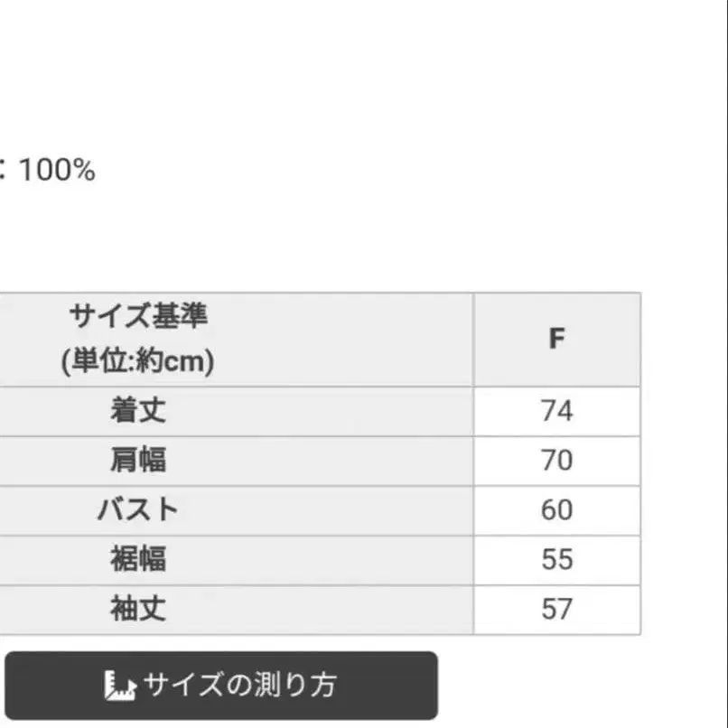Click the バスト row label

pos(135,509)
